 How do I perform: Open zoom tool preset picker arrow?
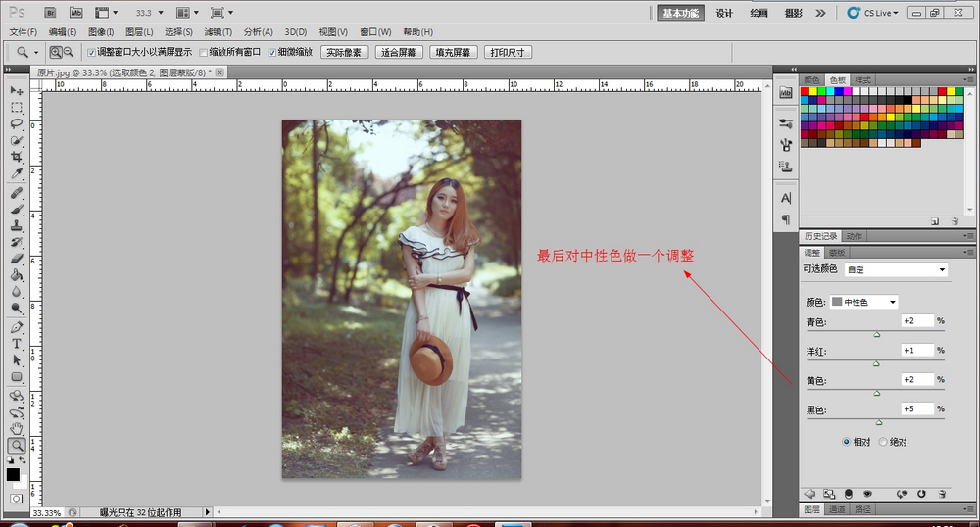pyautogui.click(x=35, y=53)
